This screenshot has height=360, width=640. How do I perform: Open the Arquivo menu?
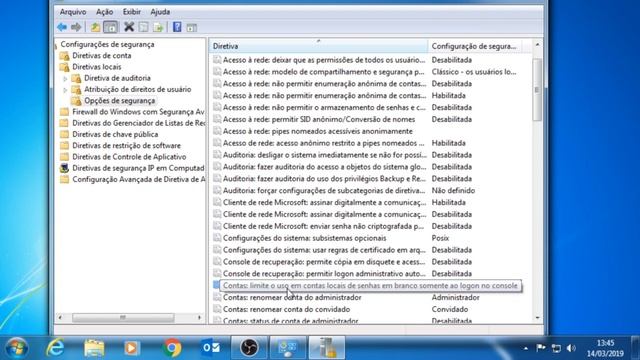click(x=73, y=12)
